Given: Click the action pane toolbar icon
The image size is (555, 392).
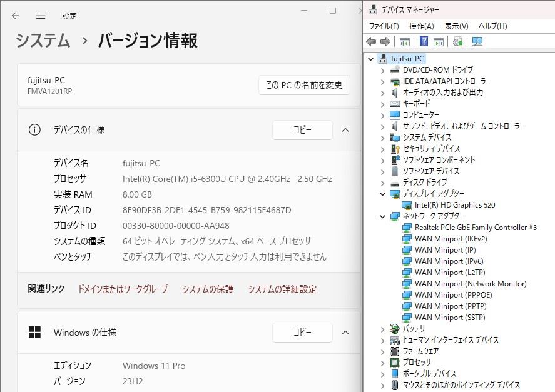Looking at the screenshot, I should coord(439,42).
